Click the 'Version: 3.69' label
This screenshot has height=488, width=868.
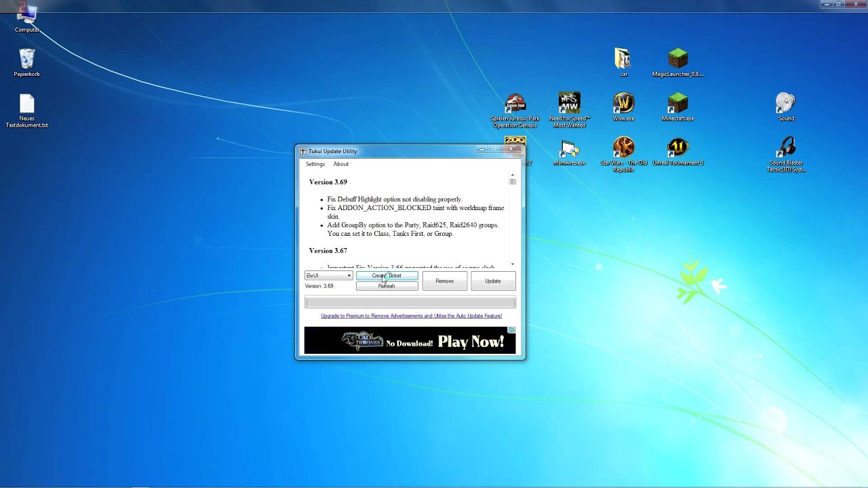(x=319, y=286)
